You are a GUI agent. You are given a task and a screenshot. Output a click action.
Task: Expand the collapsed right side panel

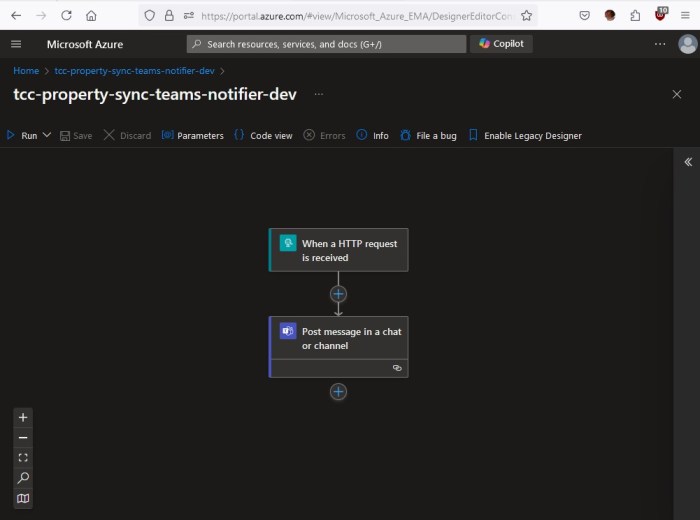[x=688, y=161]
